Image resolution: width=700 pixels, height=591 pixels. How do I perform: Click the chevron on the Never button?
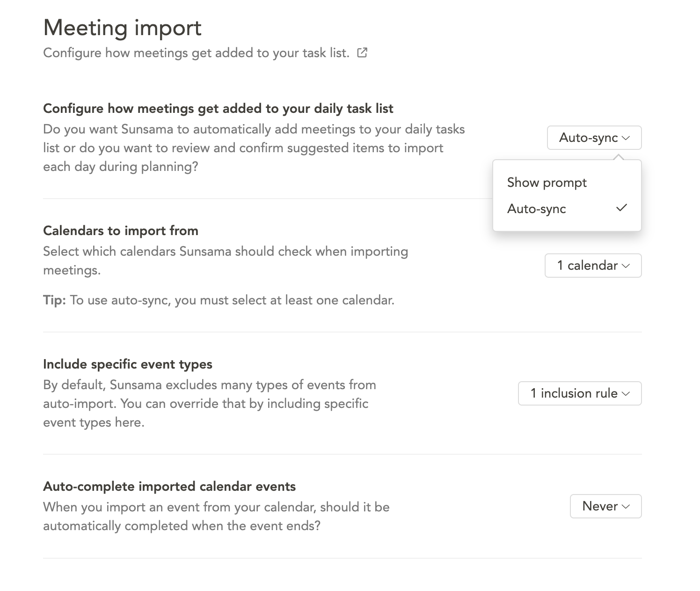coord(626,507)
